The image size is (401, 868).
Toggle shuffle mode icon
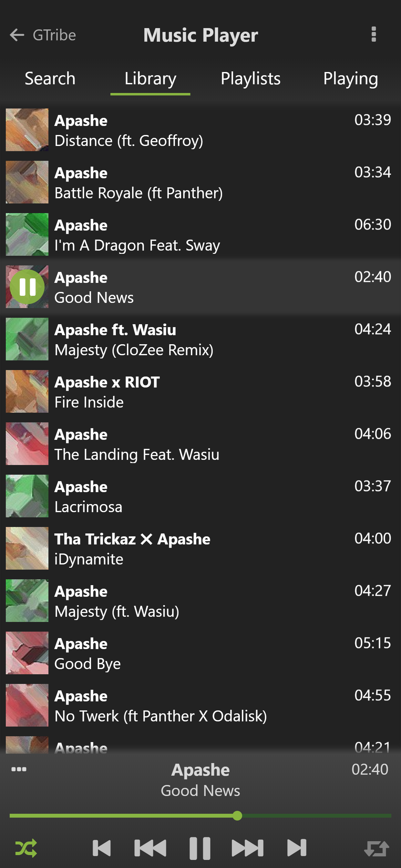click(x=26, y=848)
